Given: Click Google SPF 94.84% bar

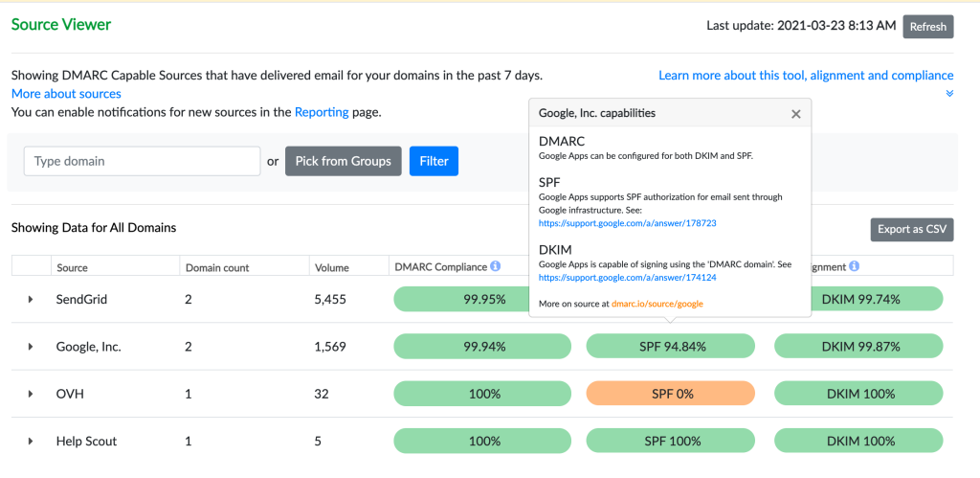Looking at the screenshot, I should pos(671,347).
